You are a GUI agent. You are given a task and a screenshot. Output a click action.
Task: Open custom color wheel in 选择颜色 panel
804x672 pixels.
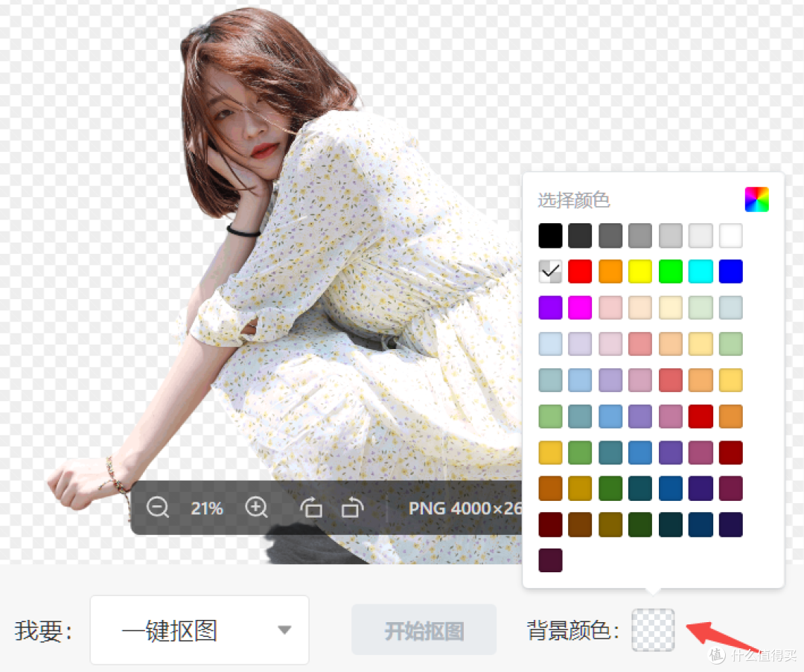tap(756, 199)
